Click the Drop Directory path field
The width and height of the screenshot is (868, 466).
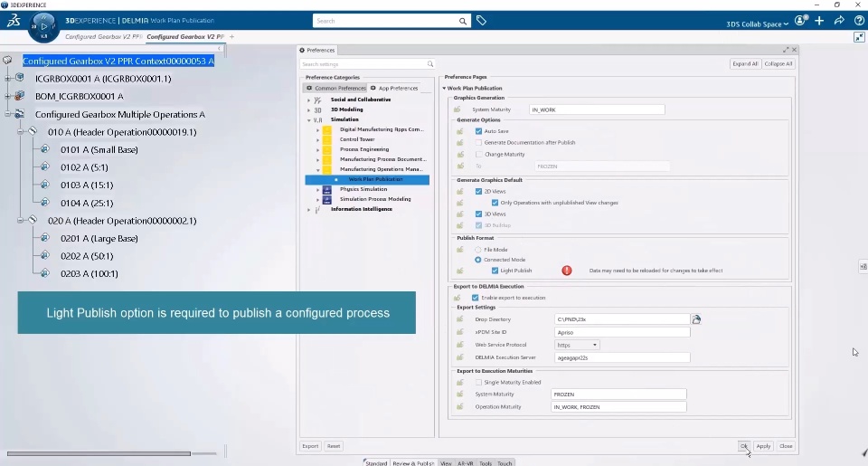(622, 319)
